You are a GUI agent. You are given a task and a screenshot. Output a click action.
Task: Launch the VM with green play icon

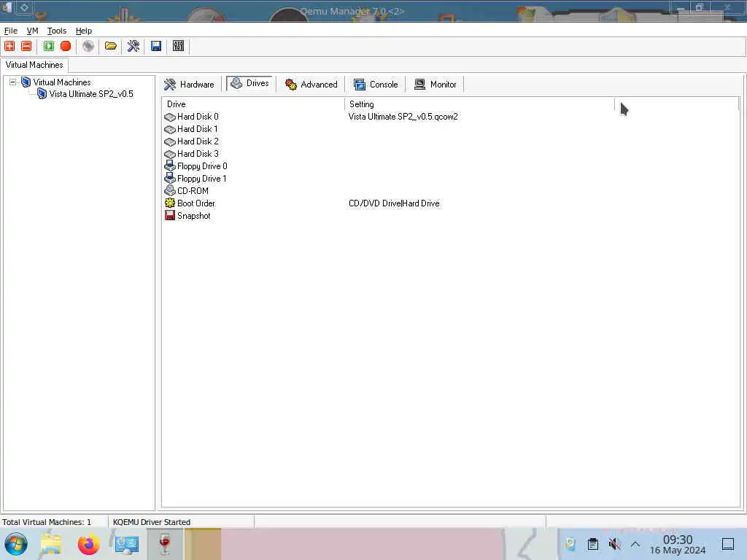tap(49, 46)
